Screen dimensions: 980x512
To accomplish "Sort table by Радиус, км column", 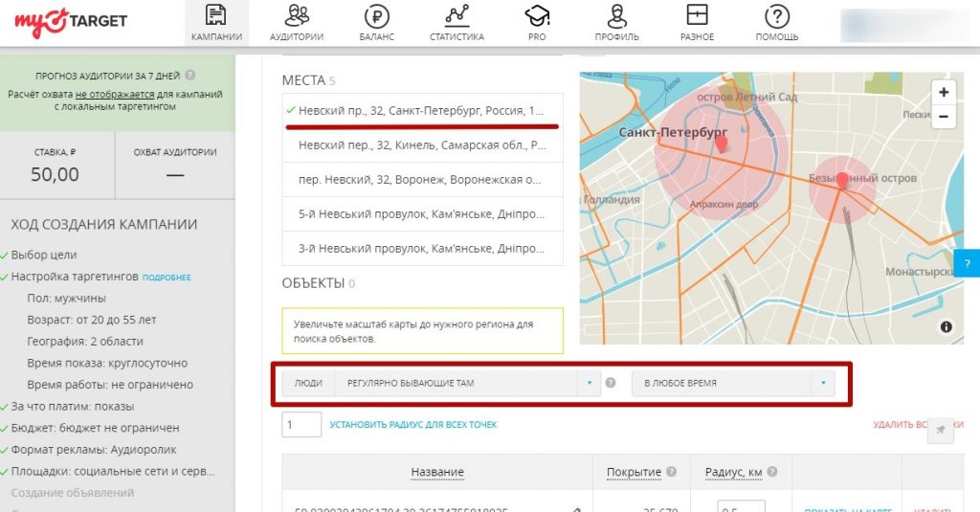I will 733,472.
